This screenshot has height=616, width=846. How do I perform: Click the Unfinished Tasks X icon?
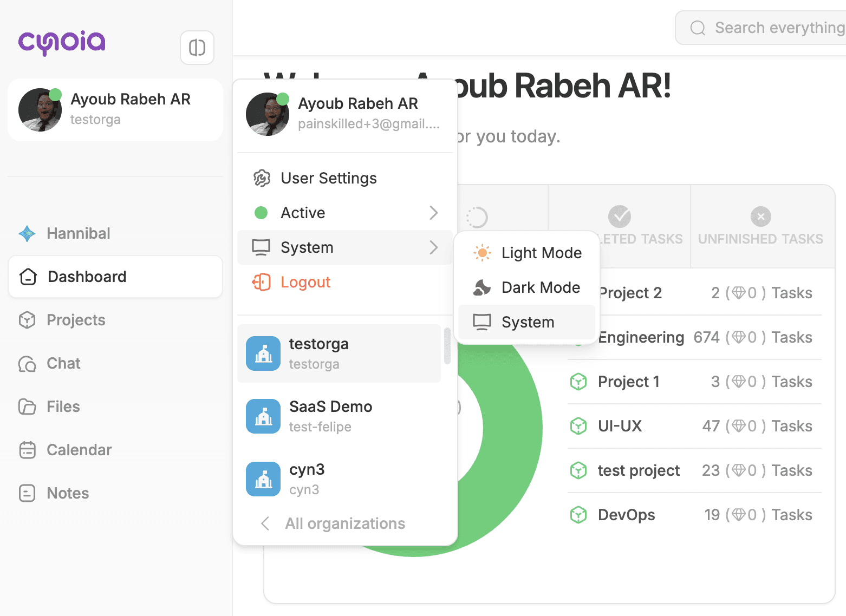761,217
